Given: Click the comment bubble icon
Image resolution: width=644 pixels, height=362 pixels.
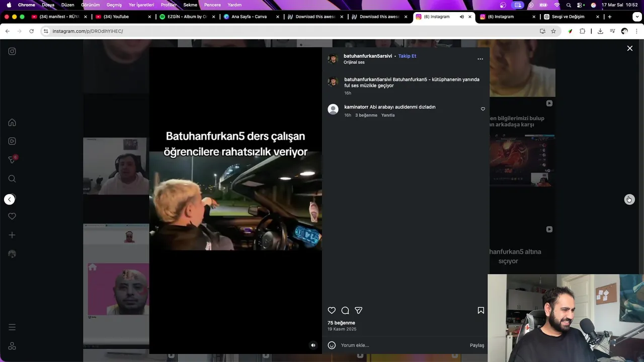Looking at the screenshot, I should [x=345, y=311].
